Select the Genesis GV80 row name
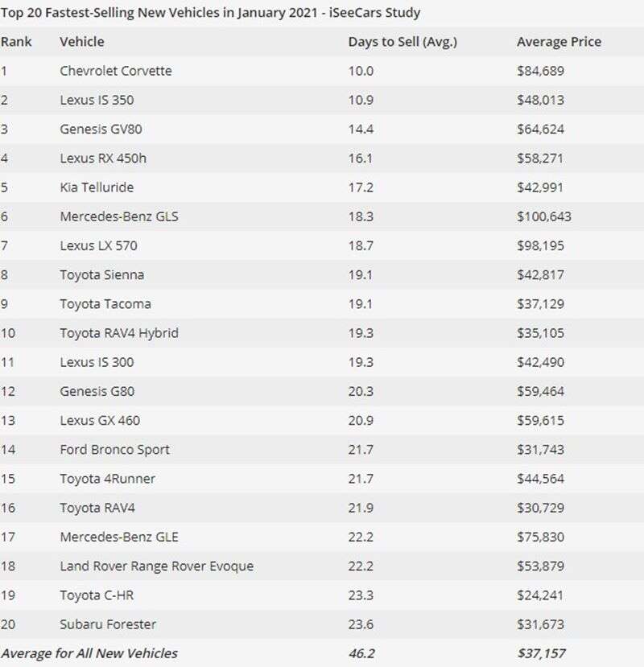Screen dimensions: 644x667 point(101,129)
